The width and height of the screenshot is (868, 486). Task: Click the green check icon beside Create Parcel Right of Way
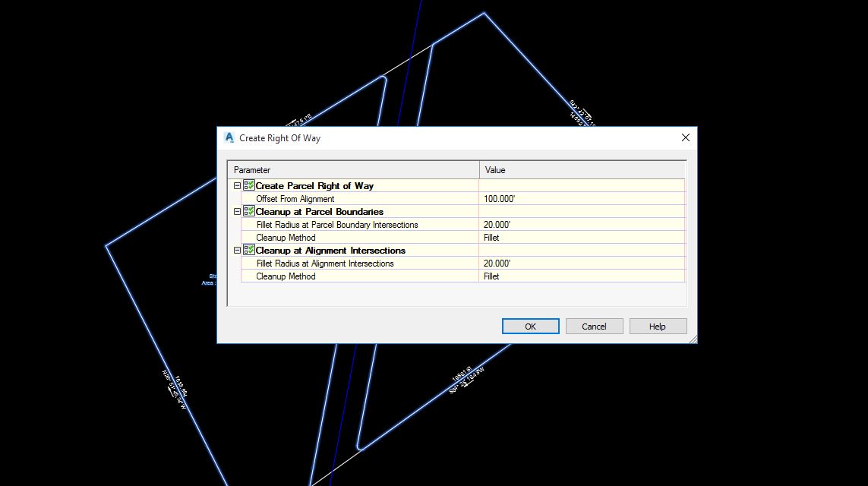(x=248, y=185)
